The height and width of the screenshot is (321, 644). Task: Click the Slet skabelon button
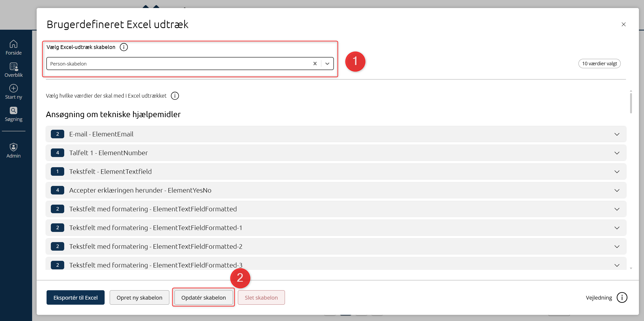tap(261, 297)
